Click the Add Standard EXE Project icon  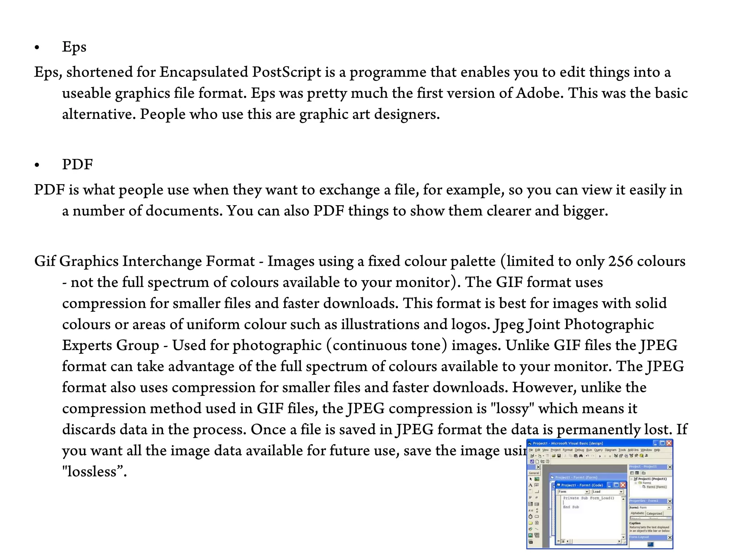click(532, 456)
